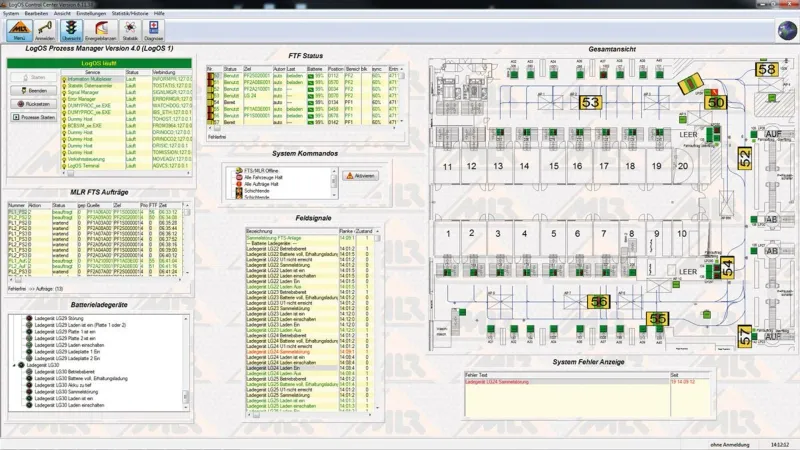This screenshot has height=450, width=800.
Task: Open the Statistik/Historie menu
Action: pyautogui.click(x=132, y=12)
